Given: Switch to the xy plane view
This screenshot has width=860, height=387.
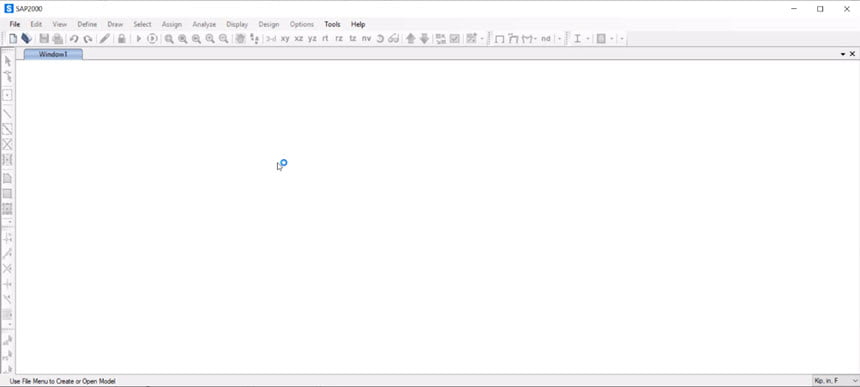Looking at the screenshot, I should [x=285, y=39].
